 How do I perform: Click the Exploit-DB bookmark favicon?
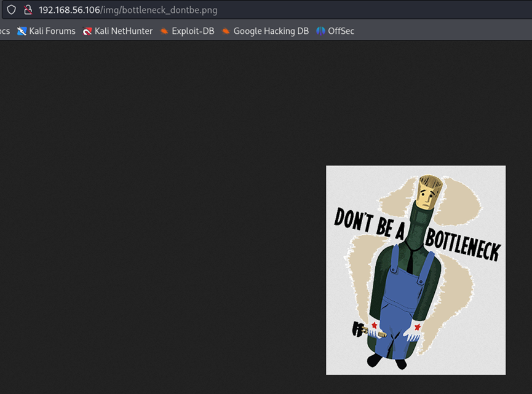tap(164, 31)
